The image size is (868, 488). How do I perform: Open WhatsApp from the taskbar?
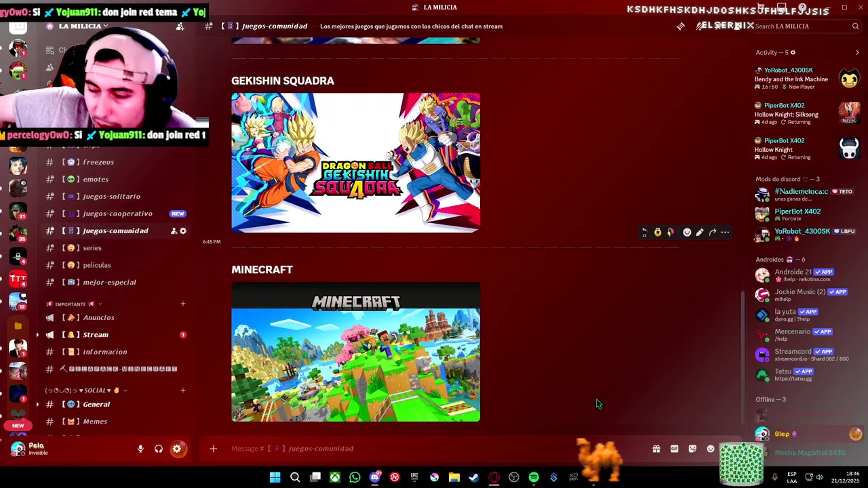(x=355, y=477)
